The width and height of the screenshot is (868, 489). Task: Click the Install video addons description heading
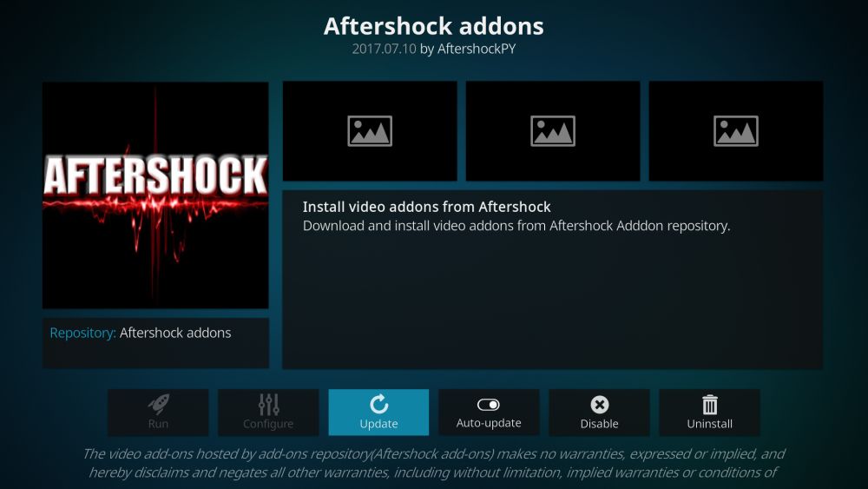[x=426, y=207]
